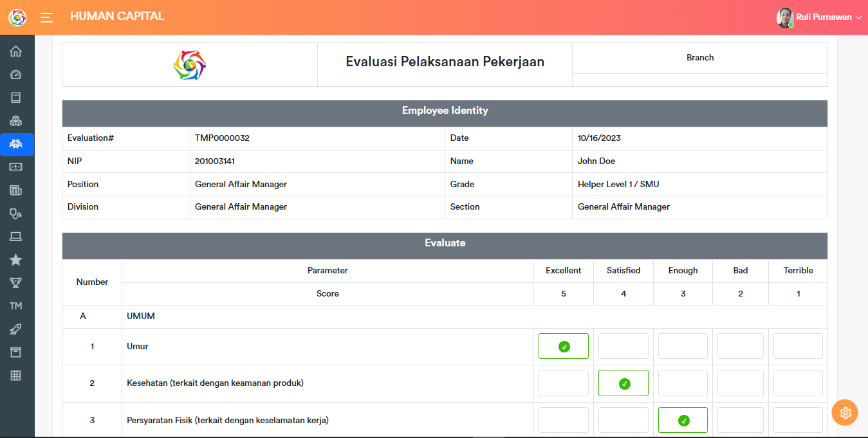Click the Excellent column header

[564, 271]
